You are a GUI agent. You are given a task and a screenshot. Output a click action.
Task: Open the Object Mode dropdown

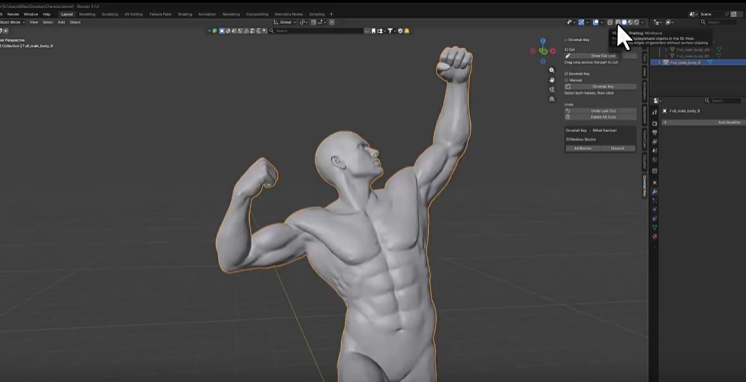13,22
